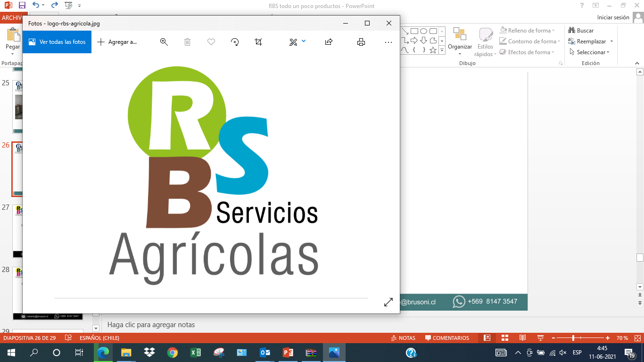
Task: Open Windows Start menu
Action: point(11,353)
